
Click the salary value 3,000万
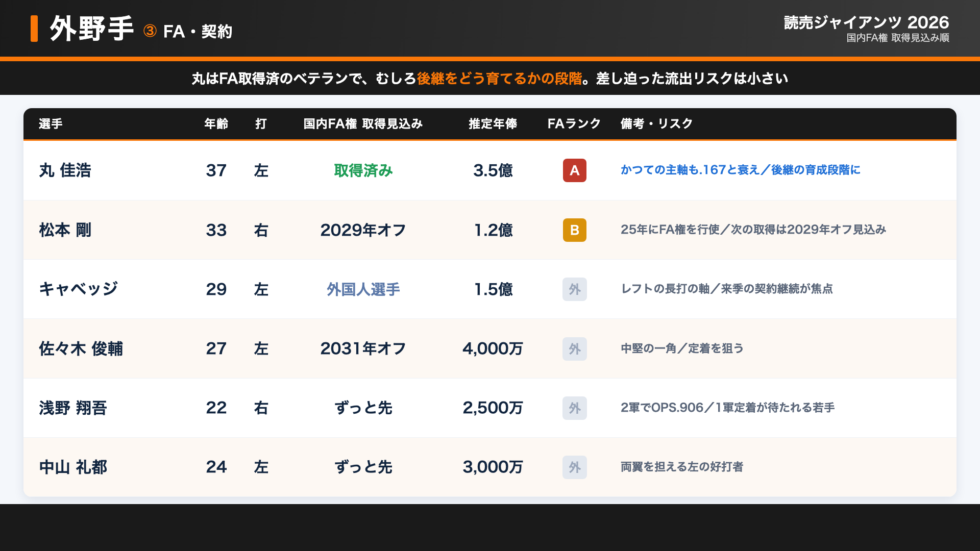[x=493, y=467]
